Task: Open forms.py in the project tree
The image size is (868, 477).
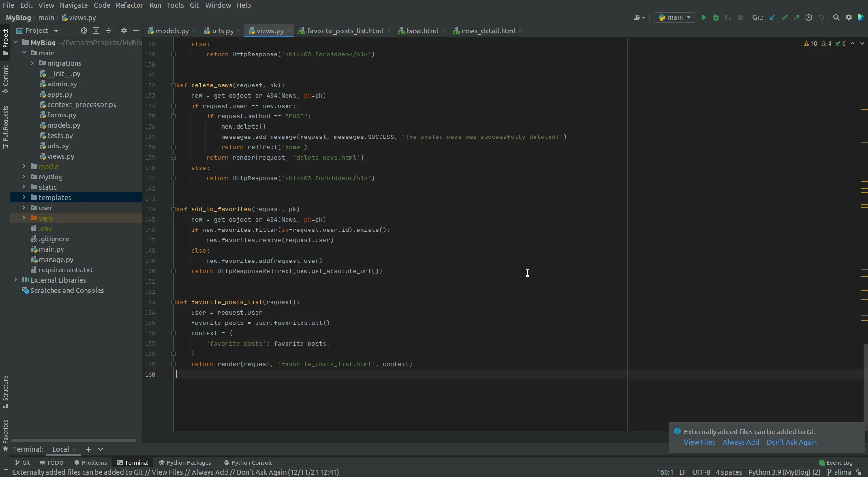Action: pyautogui.click(x=62, y=115)
